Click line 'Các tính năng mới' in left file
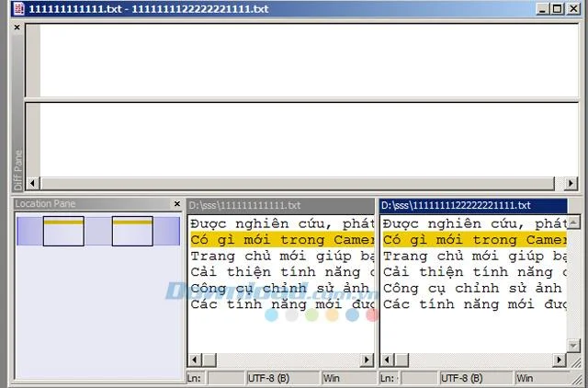Screen dimensions: 588x388 [x=282, y=304]
